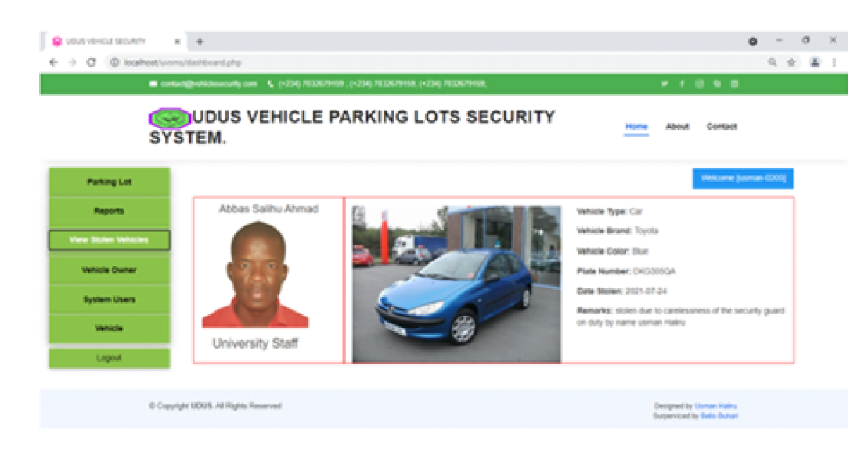
Task: Bookmark this page with the star icon
Action: [791, 63]
